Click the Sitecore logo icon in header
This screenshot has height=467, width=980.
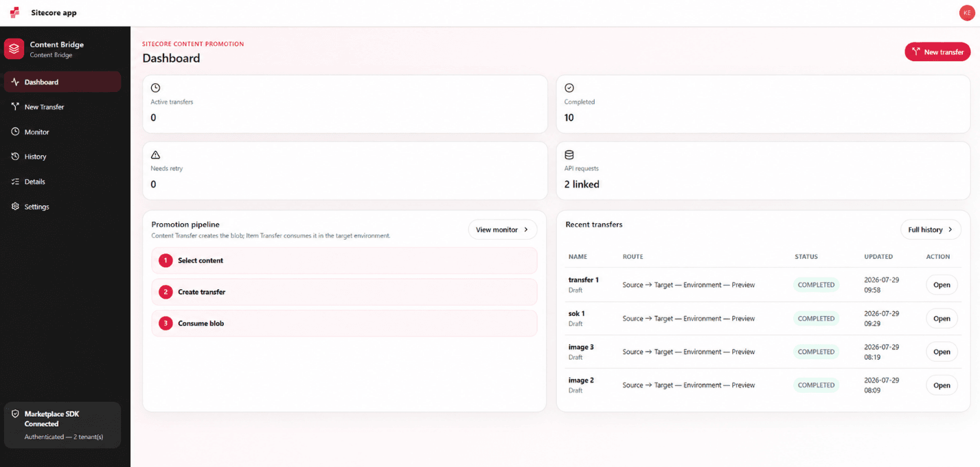(14, 12)
